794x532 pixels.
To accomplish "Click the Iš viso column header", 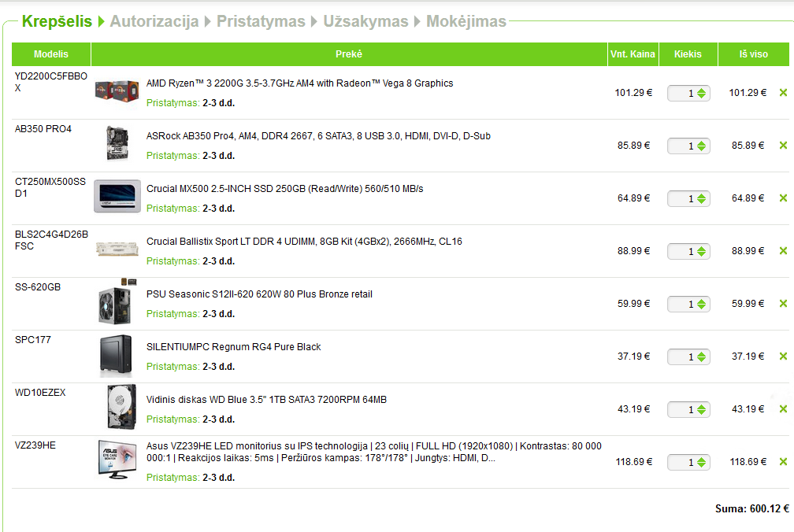I will pos(754,54).
